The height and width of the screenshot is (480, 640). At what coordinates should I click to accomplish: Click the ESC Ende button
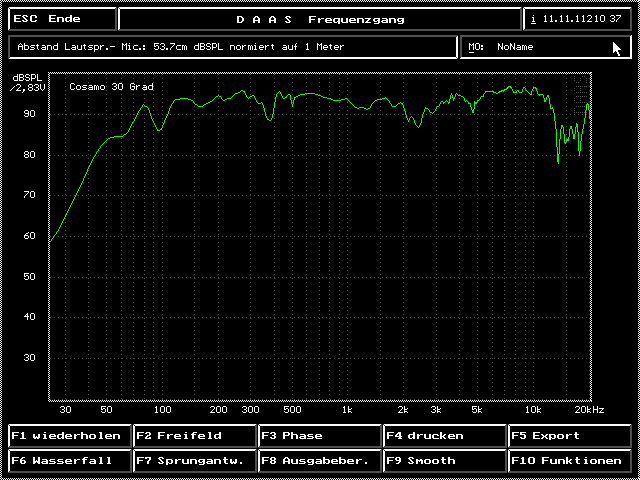tap(62, 19)
